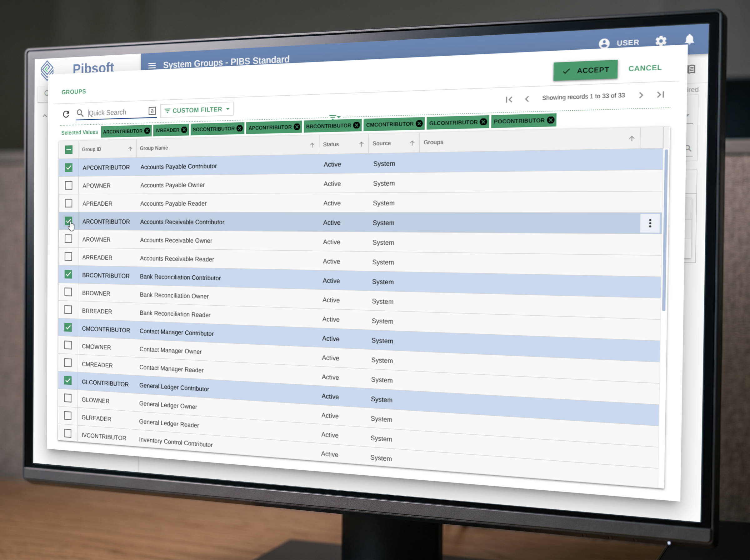Click the refresh icon beside Quick Search

pos(66,114)
